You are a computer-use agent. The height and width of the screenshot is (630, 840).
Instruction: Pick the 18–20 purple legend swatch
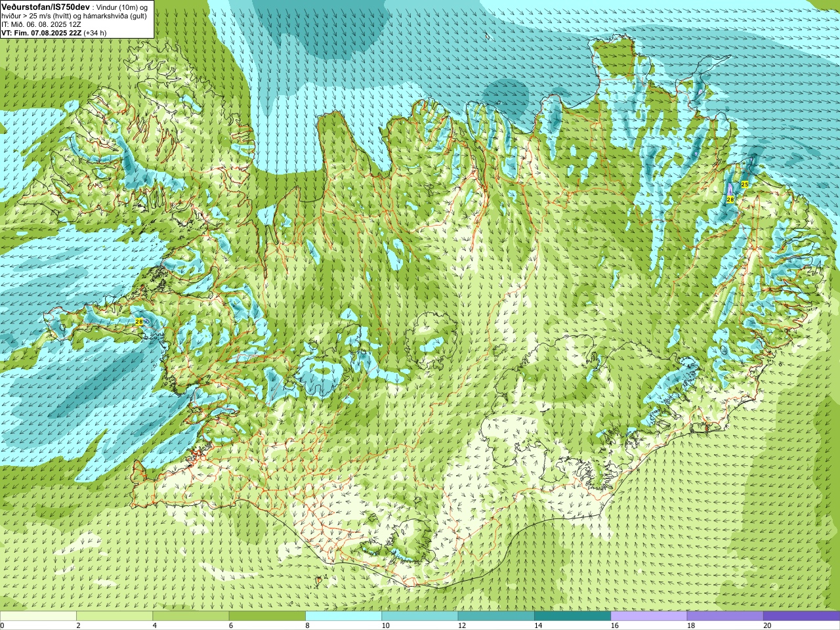coord(725,616)
